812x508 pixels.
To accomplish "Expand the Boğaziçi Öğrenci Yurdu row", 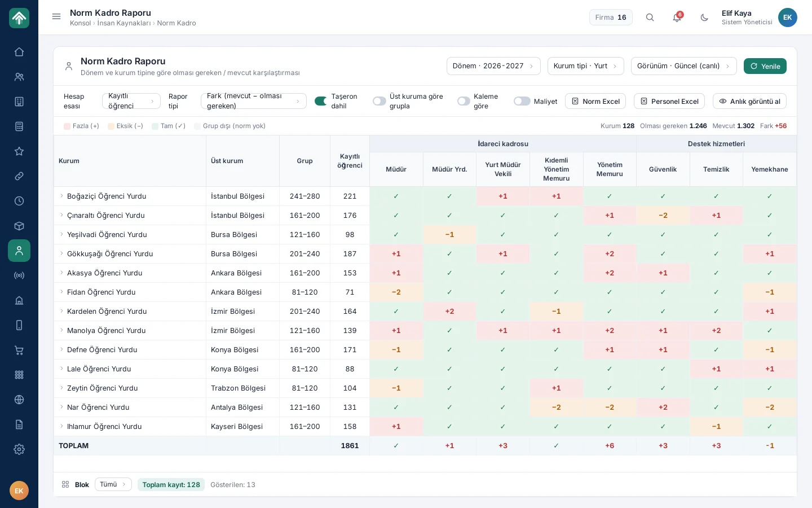I will 61,196.
